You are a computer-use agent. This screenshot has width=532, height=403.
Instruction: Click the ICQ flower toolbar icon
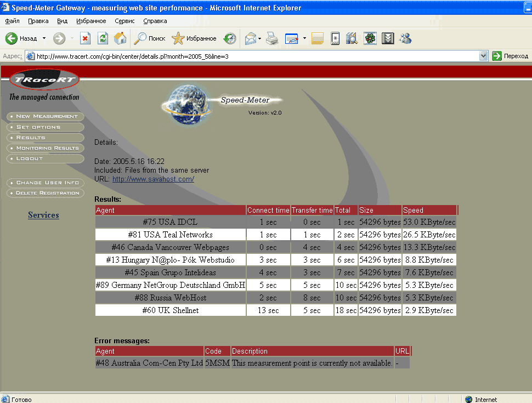(370, 38)
